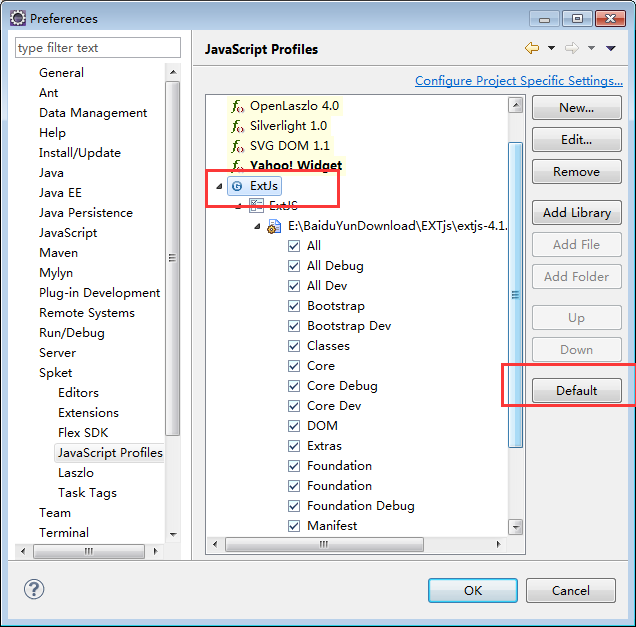
Task: Uncheck the Extras checkbox
Action: (x=294, y=446)
